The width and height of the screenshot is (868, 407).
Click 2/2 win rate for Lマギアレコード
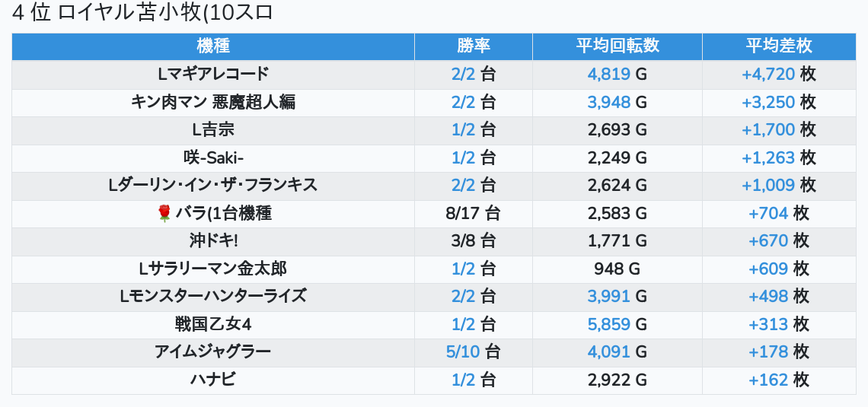(x=463, y=74)
